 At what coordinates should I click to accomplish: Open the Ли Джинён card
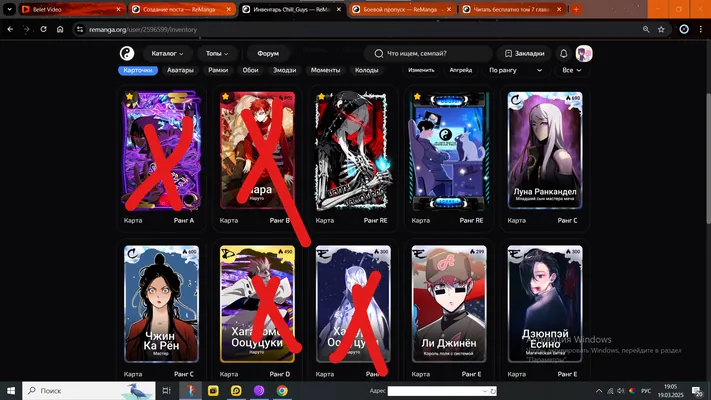[x=449, y=304]
